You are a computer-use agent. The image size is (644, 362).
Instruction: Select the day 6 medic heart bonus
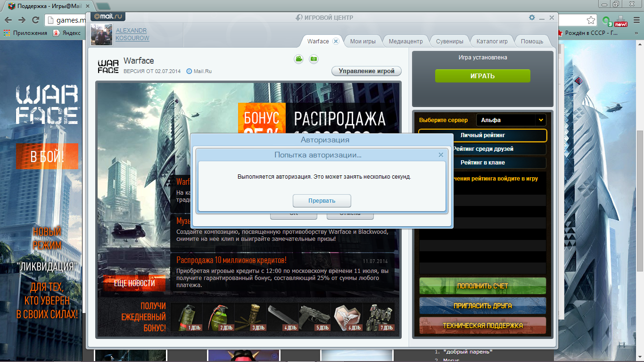pyautogui.click(x=347, y=316)
